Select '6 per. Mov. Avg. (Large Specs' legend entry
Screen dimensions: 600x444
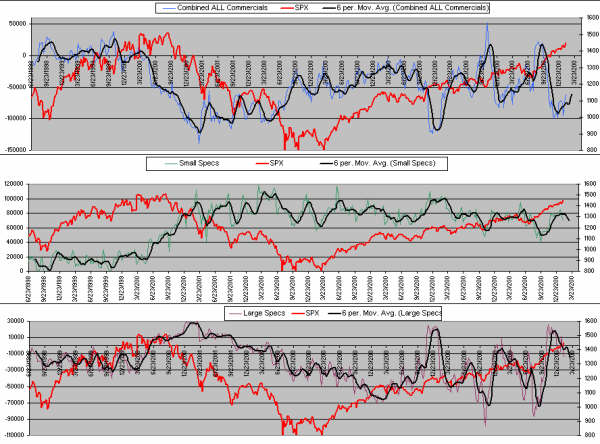[x=385, y=313]
